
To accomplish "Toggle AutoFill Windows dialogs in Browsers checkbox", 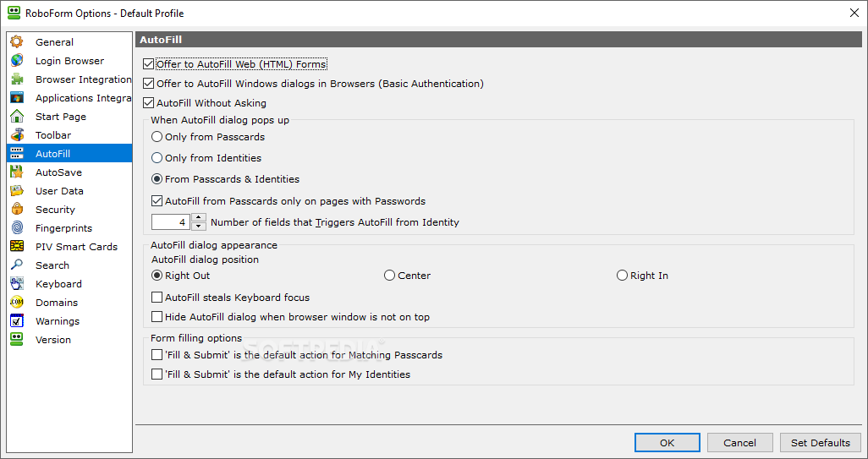I will pyautogui.click(x=148, y=84).
